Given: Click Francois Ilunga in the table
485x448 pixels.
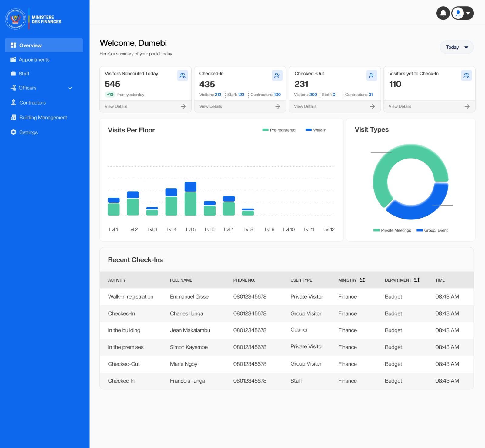Looking at the screenshot, I should click(187, 381).
